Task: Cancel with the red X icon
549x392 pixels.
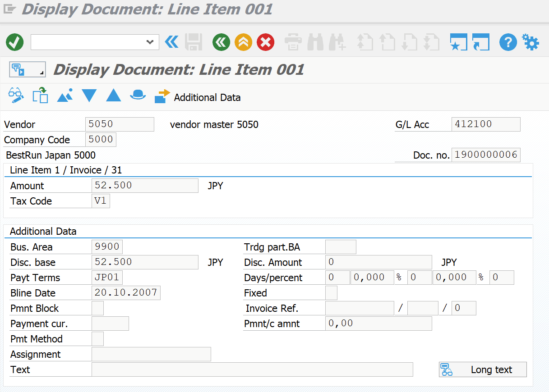Action: tap(265, 42)
